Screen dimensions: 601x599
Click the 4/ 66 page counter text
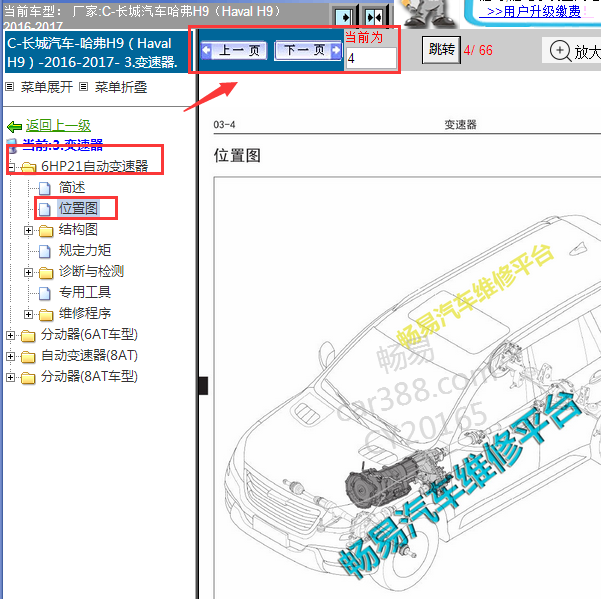(x=478, y=50)
